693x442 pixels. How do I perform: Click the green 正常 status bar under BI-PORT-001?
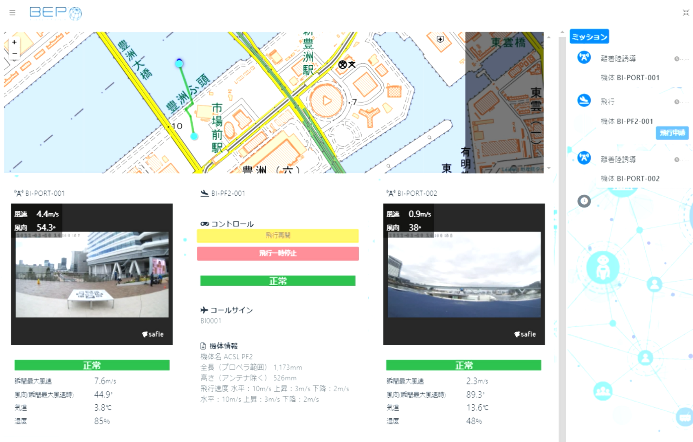click(x=92, y=365)
